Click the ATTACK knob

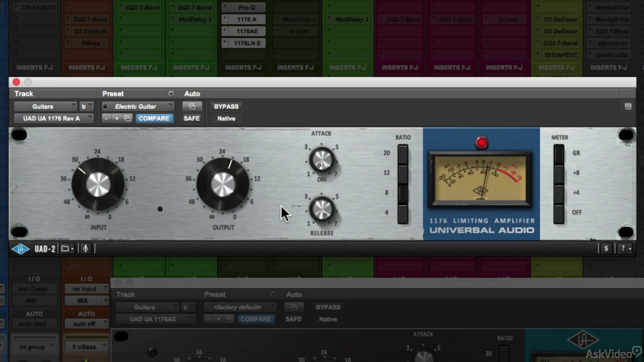click(x=322, y=160)
